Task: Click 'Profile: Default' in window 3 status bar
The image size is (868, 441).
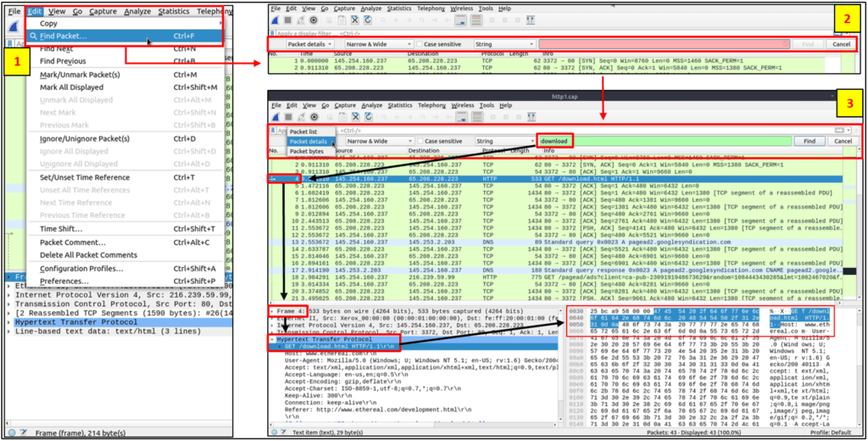Action: pos(832,433)
